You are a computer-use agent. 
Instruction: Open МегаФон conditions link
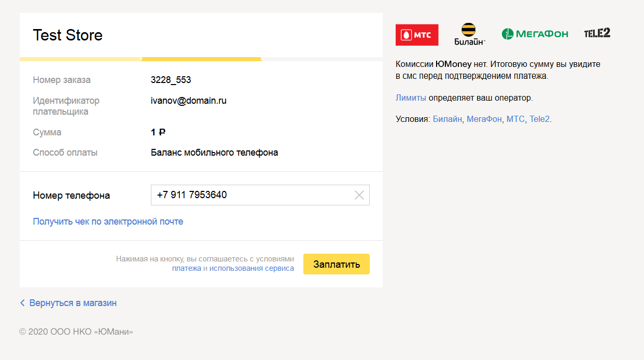click(x=484, y=119)
